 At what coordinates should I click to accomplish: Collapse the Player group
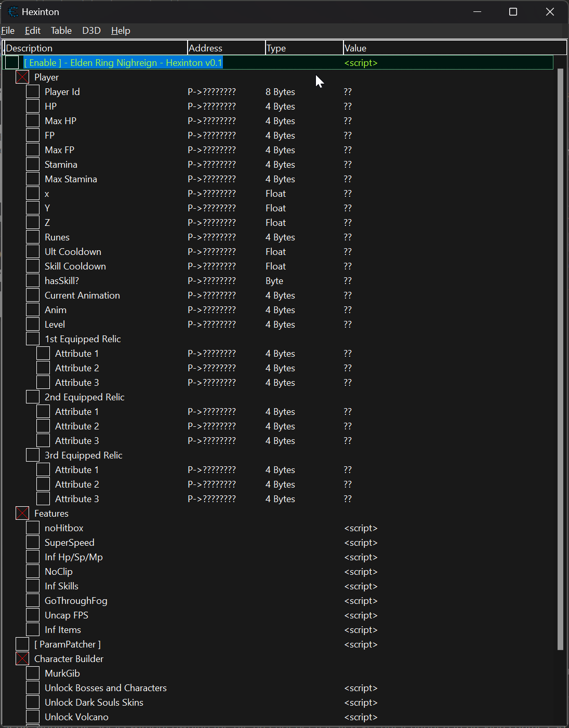tap(22, 77)
